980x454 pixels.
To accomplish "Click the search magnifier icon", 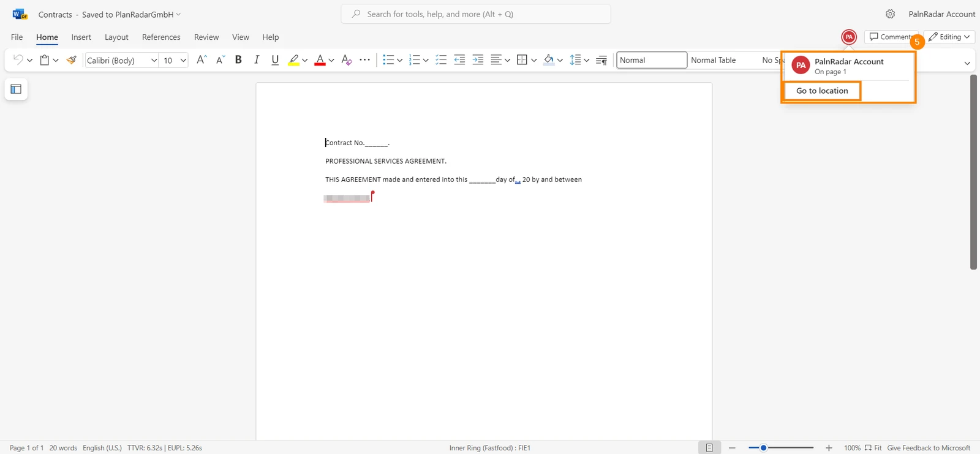I will click(x=356, y=14).
